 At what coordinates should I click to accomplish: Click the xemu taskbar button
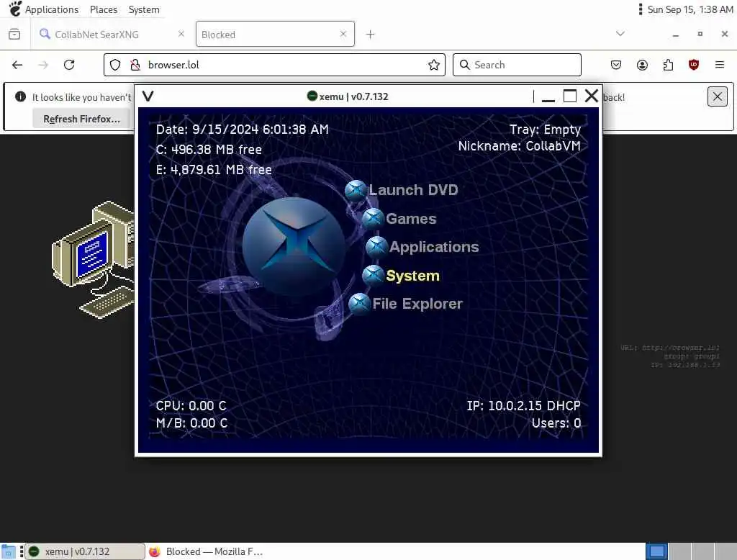click(85, 551)
